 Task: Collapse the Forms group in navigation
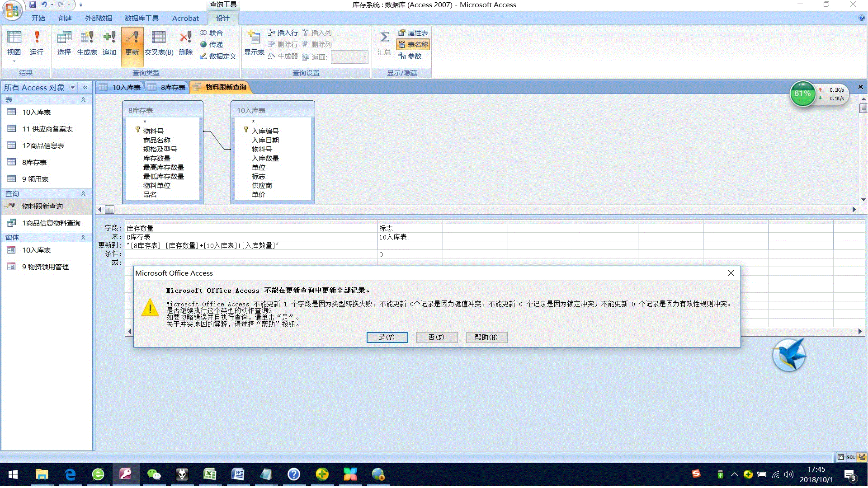(83, 237)
